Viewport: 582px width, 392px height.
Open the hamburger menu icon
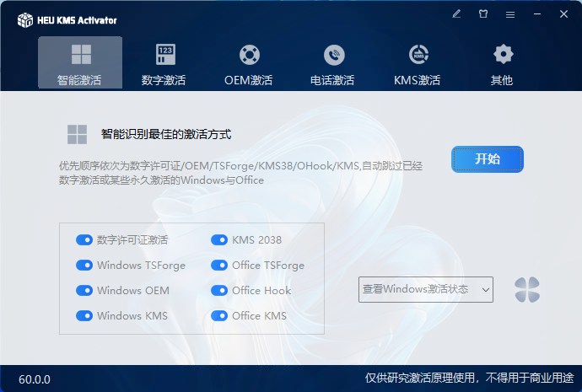coord(510,14)
